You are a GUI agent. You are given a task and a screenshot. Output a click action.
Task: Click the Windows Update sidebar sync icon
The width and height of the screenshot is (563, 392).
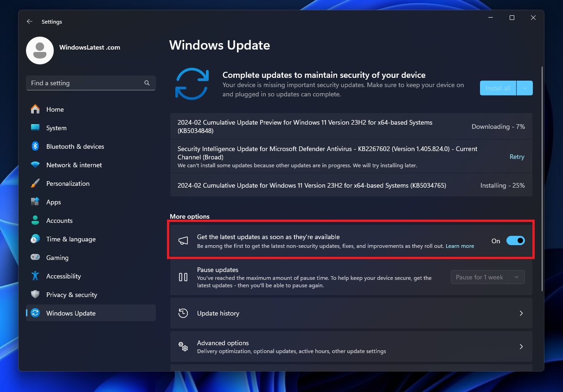35,313
